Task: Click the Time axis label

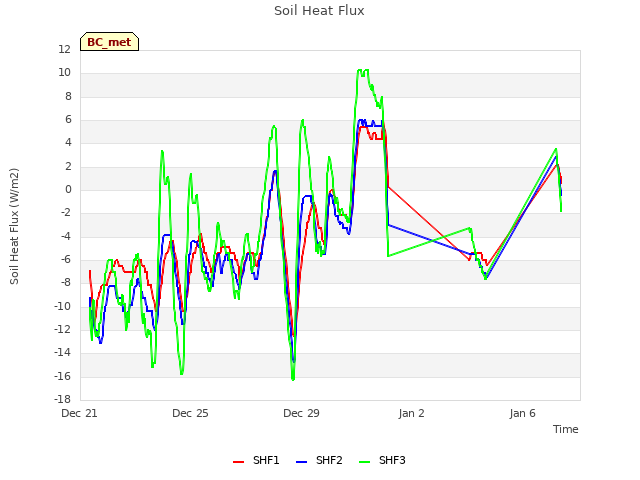Action: coord(565,429)
